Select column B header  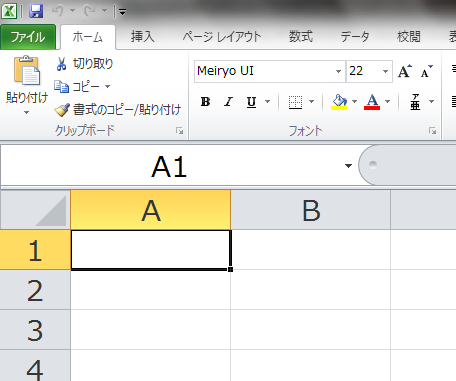311,210
